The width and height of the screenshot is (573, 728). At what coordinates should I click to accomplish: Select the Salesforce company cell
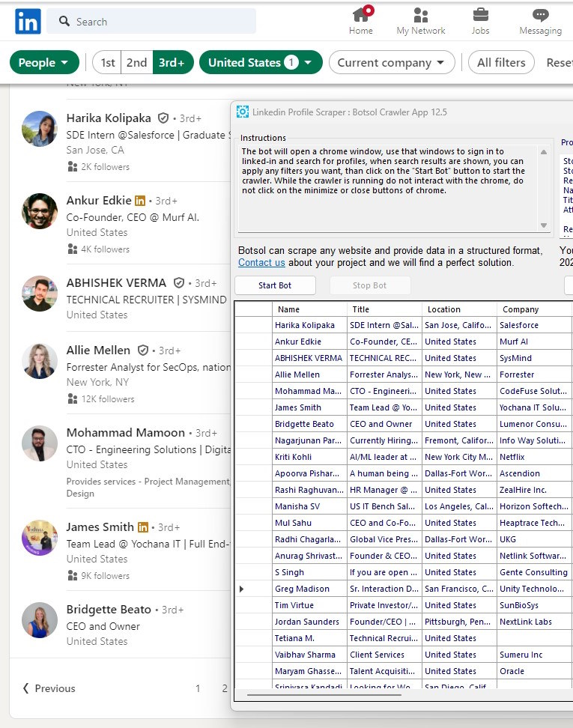click(x=535, y=325)
